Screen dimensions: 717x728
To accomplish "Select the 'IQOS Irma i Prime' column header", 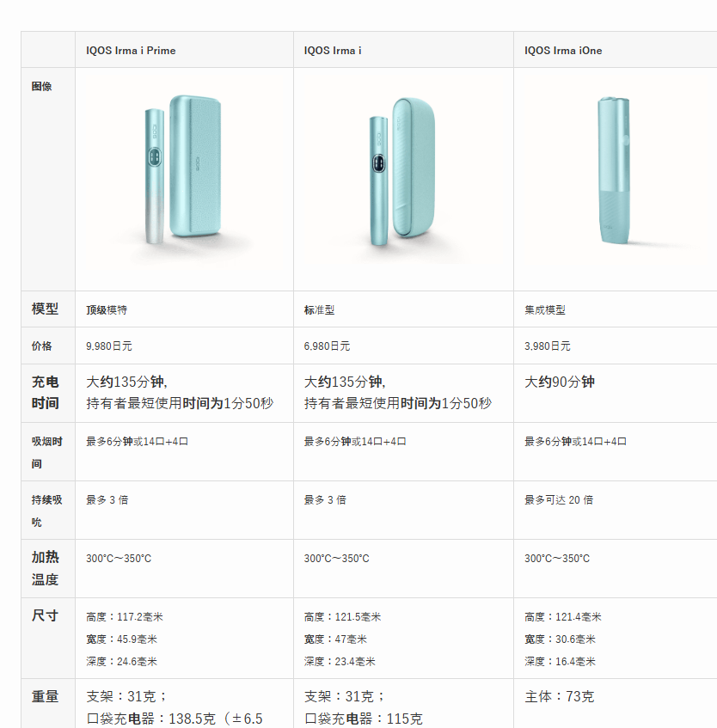I will click(x=131, y=51).
